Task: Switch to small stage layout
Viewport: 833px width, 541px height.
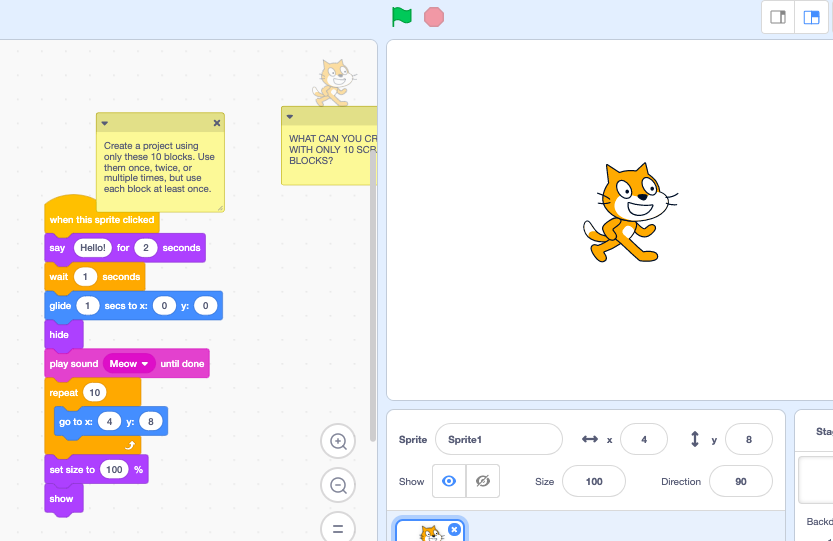Action: click(778, 18)
